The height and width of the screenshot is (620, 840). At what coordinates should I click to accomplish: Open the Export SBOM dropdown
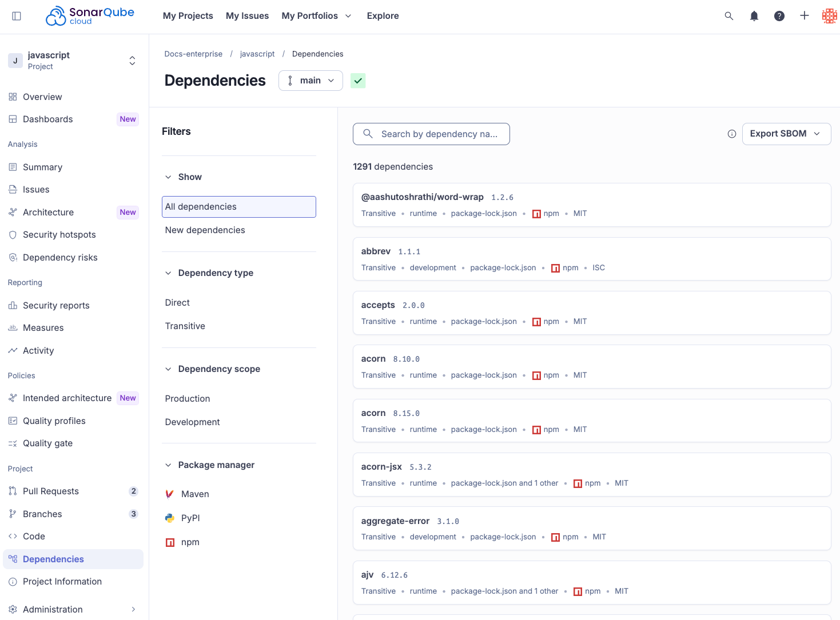tap(786, 134)
